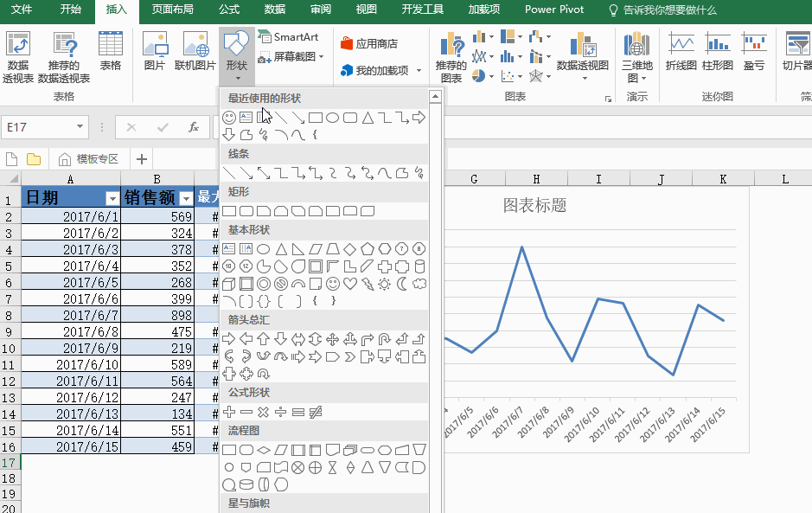Screen dimensions: 812x513
Task: Select cell A2 with 2017/6/1
Action: (x=71, y=216)
